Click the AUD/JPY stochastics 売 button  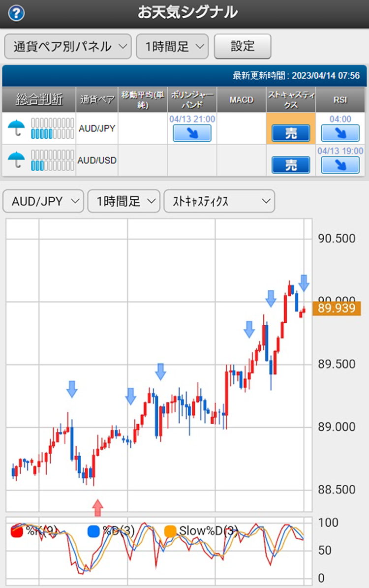click(x=291, y=133)
